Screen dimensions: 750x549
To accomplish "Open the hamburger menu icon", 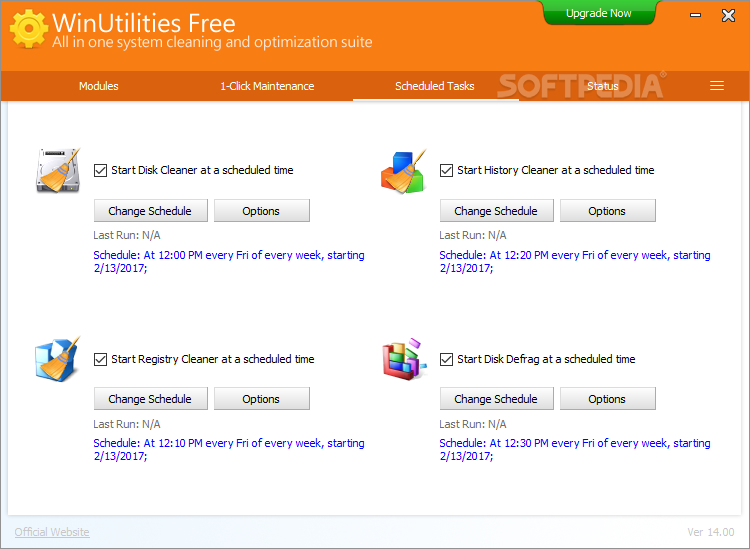I will coord(717,86).
